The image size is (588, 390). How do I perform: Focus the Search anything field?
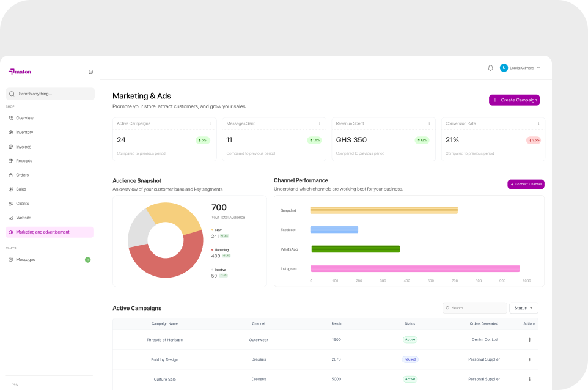pyautogui.click(x=50, y=94)
